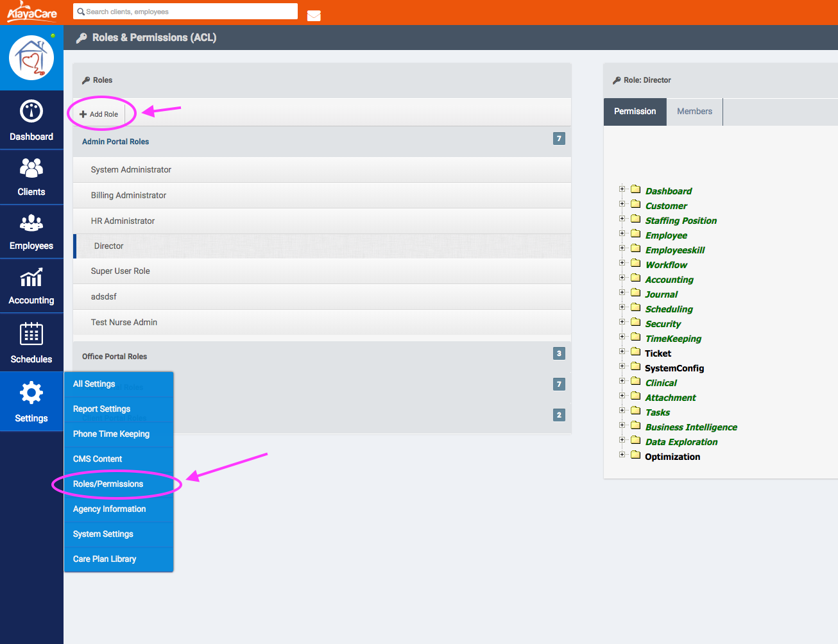Viewport: 838px width, 644px height.
Task: Open Employees section icon
Action: pos(31,223)
